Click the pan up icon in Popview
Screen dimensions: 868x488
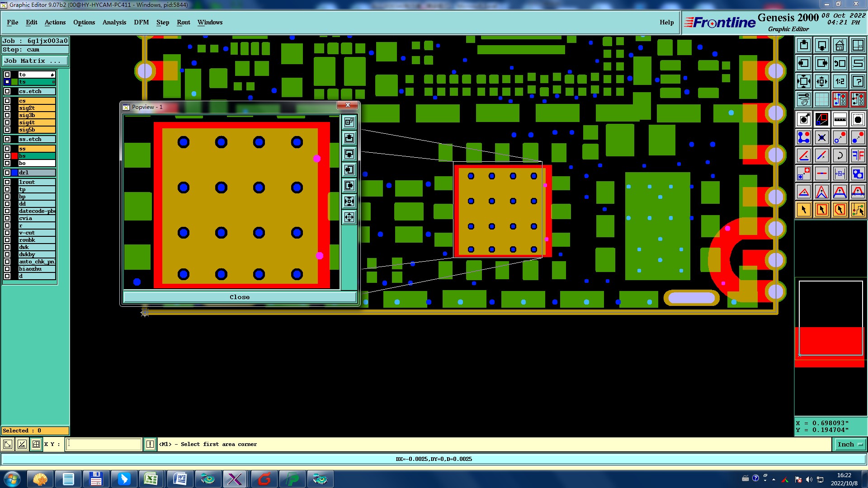point(349,138)
